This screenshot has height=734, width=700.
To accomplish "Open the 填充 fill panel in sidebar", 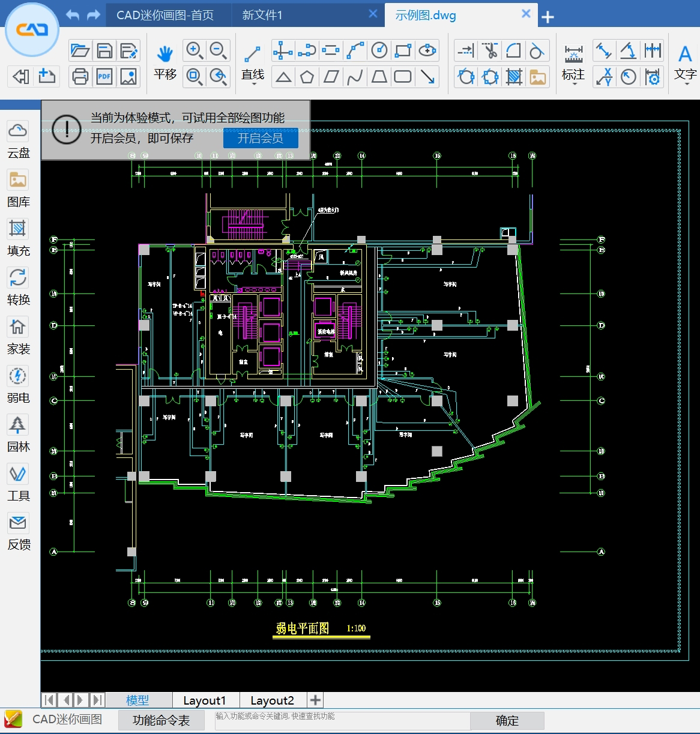I will [x=17, y=235].
